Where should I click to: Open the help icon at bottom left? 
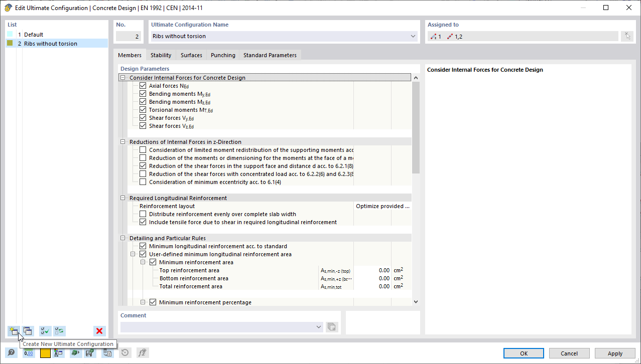[x=11, y=353]
